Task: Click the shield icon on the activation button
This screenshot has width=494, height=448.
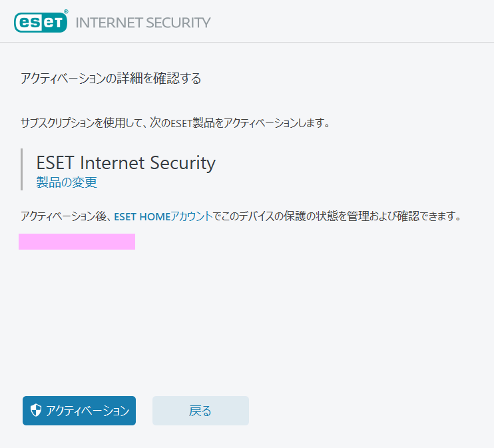Action: [36, 410]
